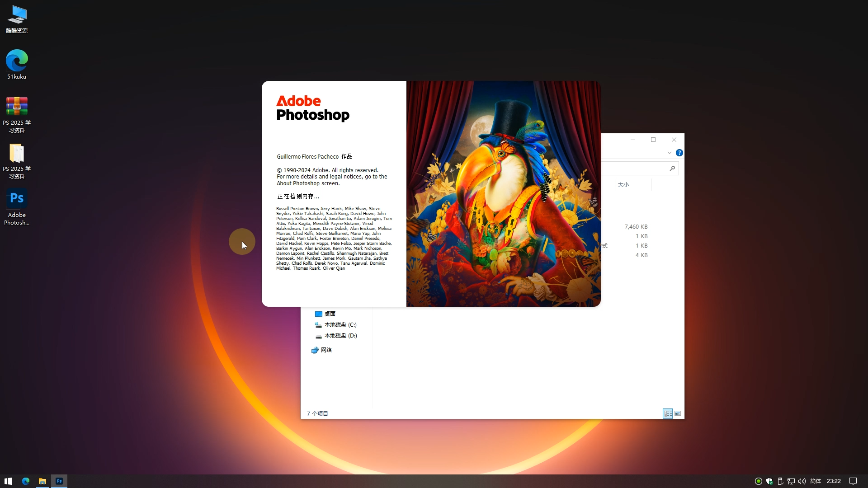
Task: Select 本地磁盘 (D:) in navigation pane
Action: (x=340, y=336)
